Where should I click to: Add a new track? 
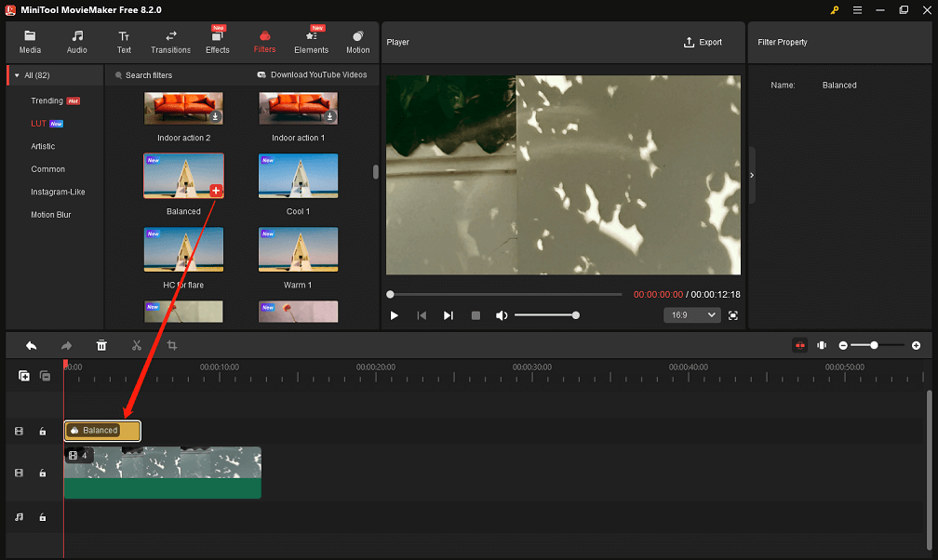(x=24, y=376)
